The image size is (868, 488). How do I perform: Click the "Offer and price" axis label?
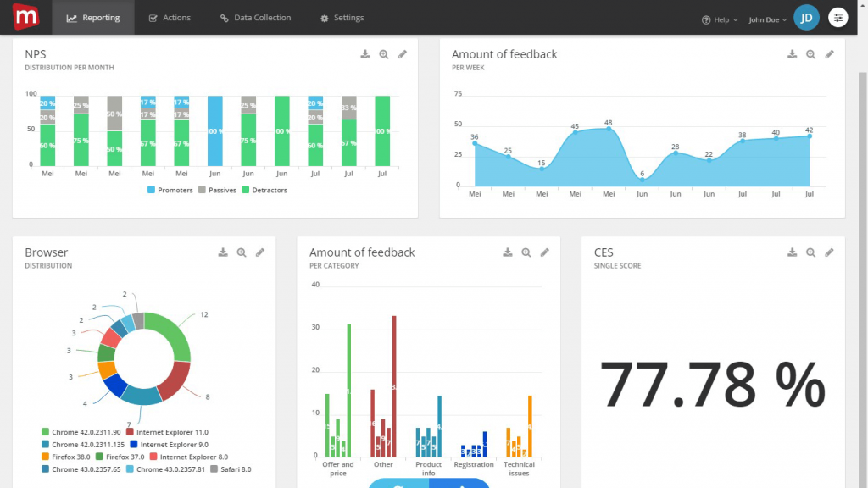[x=337, y=469]
